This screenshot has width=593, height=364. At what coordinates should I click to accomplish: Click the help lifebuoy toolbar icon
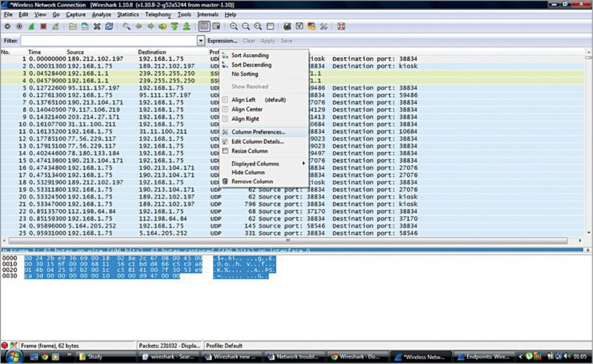click(341, 26)
